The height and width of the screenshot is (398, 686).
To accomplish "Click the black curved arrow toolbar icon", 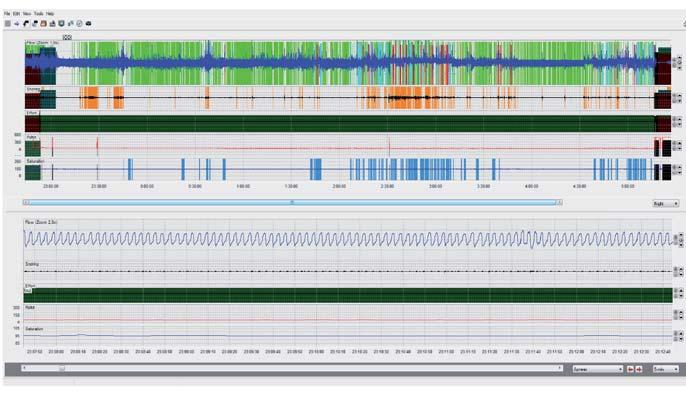I will (26, 24).
